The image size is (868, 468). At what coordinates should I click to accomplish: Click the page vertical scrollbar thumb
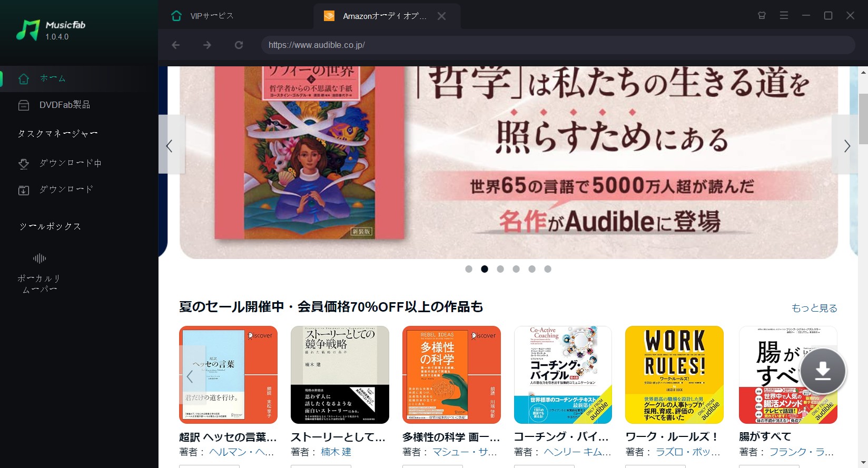pyautogui.click(x=863, y=118)
